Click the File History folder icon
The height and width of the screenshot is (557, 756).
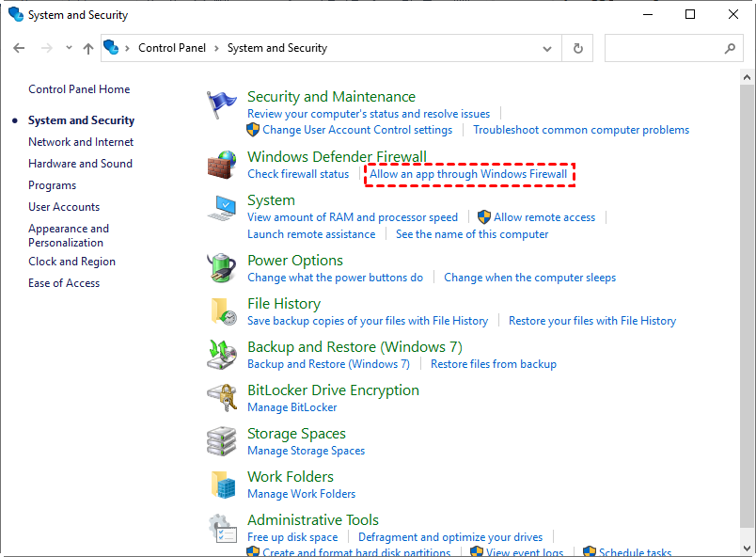pos(223,311)
